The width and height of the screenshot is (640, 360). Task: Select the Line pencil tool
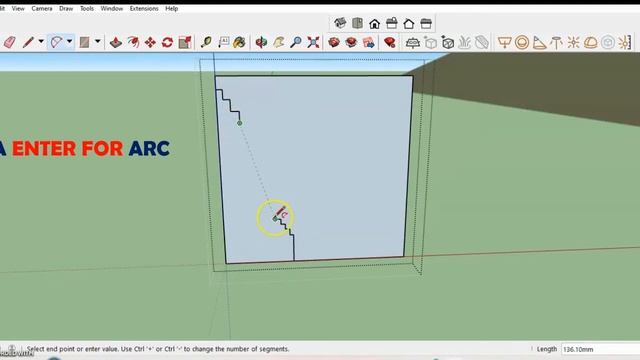point(28,42)
